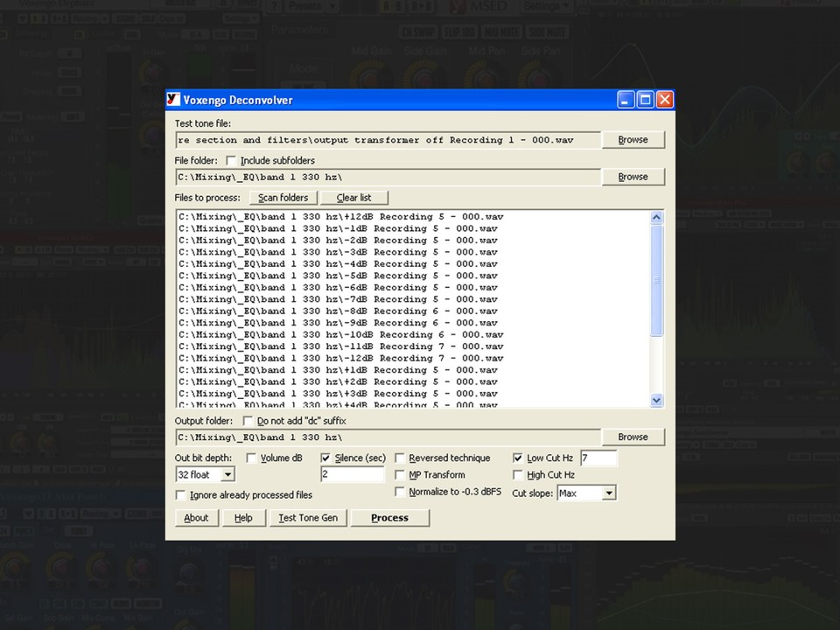The height and width of the screenshot is (630, 840).
Task: Click the file list scroll up arrow
Action: coord(656,217)
